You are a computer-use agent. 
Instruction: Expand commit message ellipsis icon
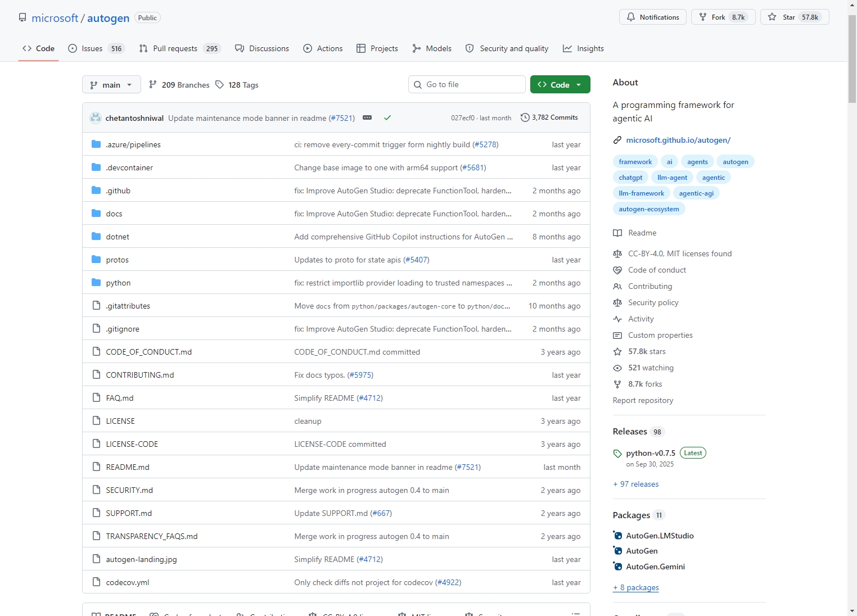coord(367,118)
